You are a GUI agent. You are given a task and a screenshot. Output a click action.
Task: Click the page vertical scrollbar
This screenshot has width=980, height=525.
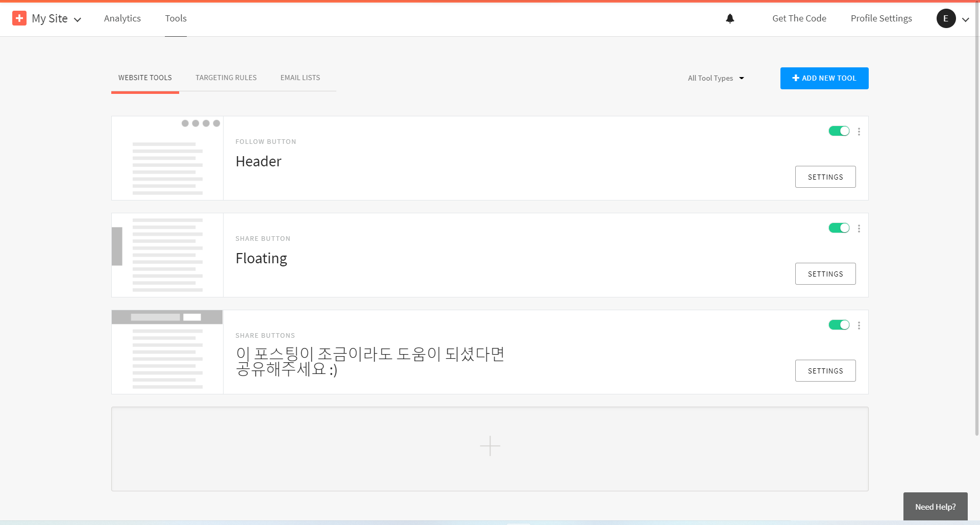[x=977, y=219]
